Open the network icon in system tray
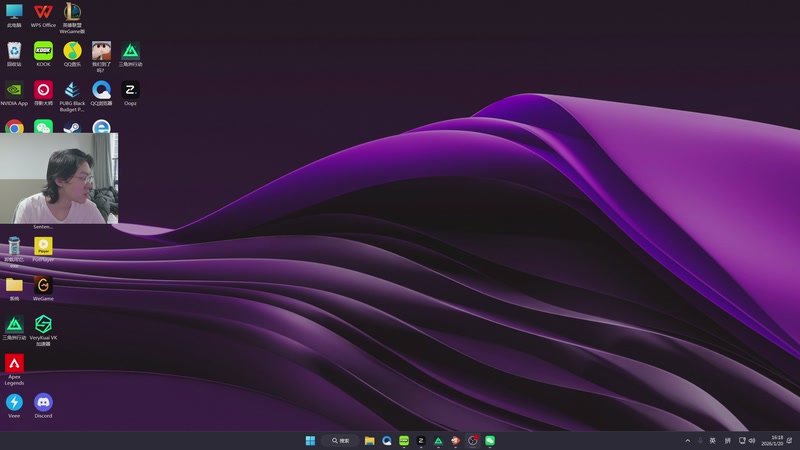800x450 pixels. click(742, 441)
